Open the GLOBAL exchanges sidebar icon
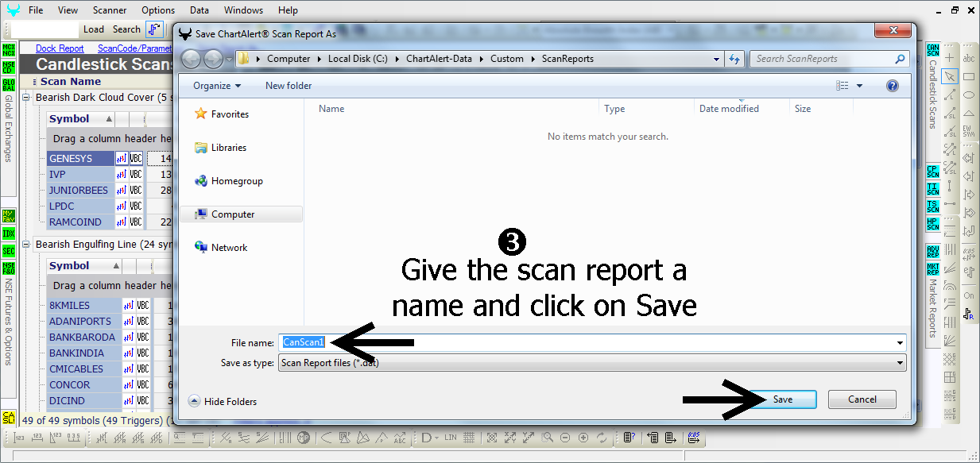 pos(9,85)
